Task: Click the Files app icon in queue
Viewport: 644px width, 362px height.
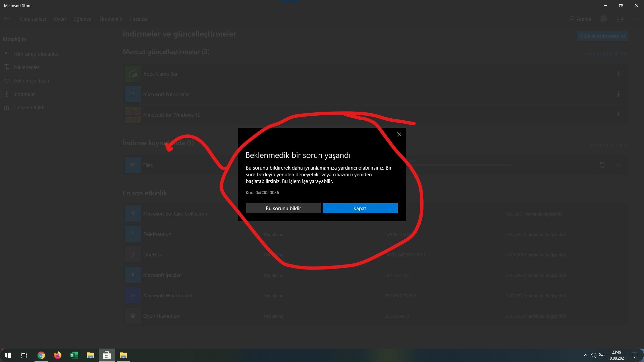Action: [133, 165]
